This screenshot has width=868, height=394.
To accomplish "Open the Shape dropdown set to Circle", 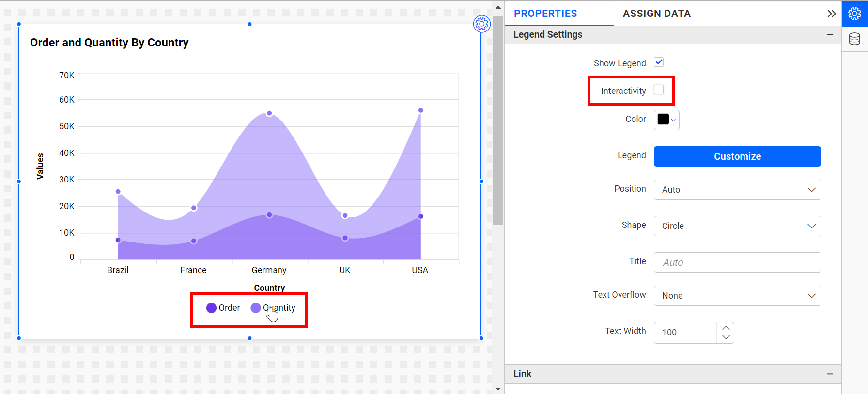I will pyautogui.click(x=737, y=226).
